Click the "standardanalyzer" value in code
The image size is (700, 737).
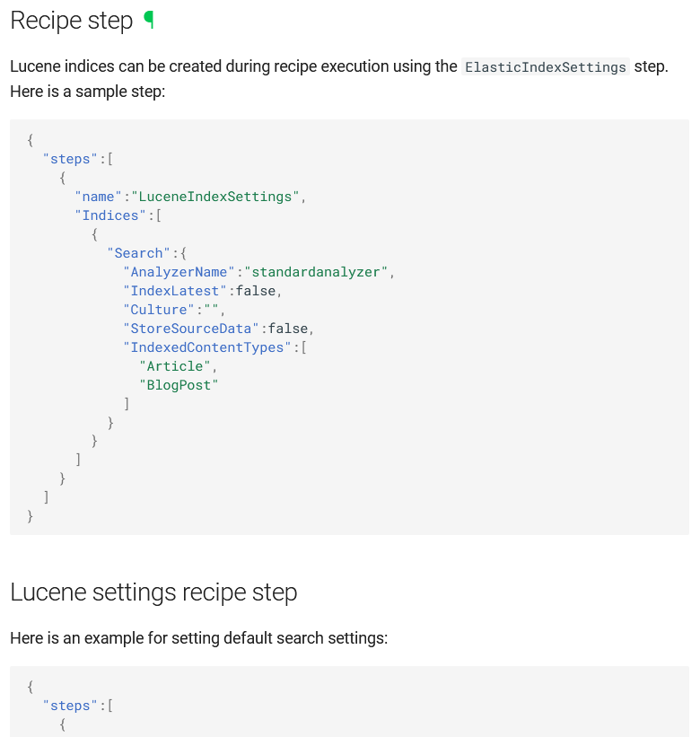tap(316, 272)
